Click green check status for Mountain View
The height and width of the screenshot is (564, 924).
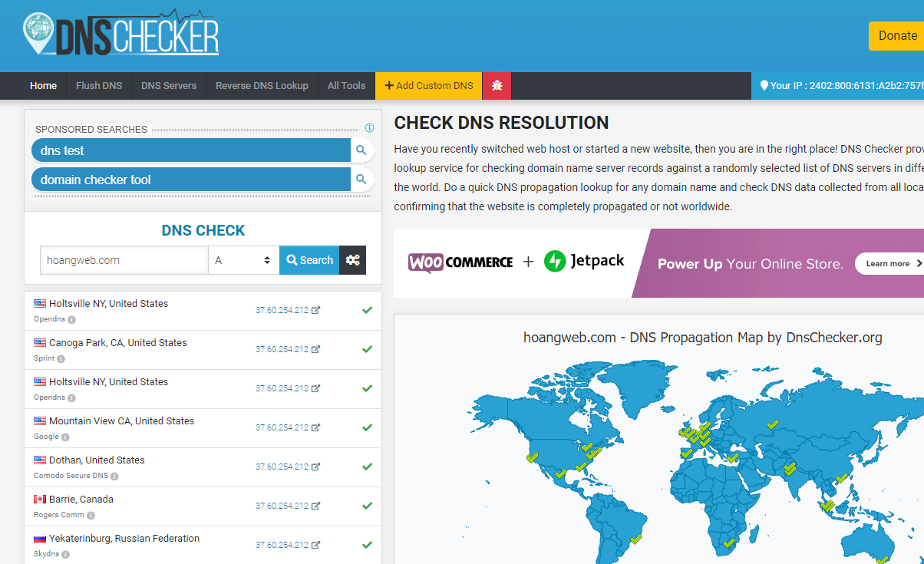click(x=367, y=427)
